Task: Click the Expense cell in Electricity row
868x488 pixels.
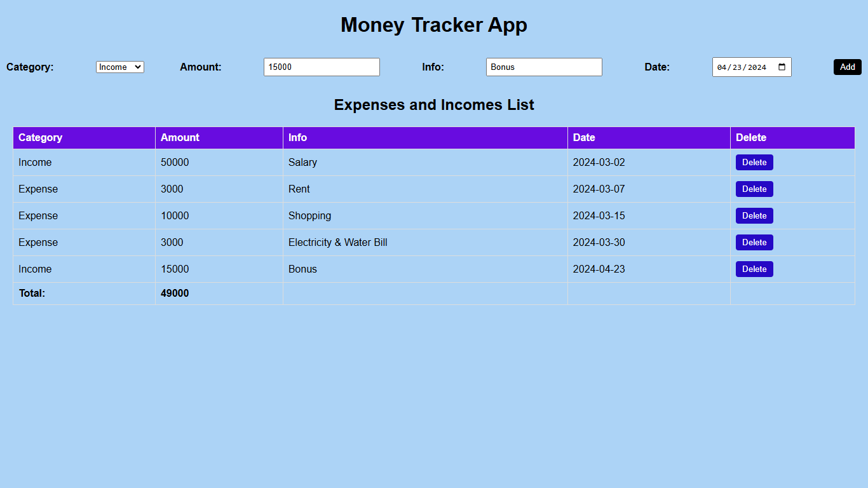Action: 84,243
